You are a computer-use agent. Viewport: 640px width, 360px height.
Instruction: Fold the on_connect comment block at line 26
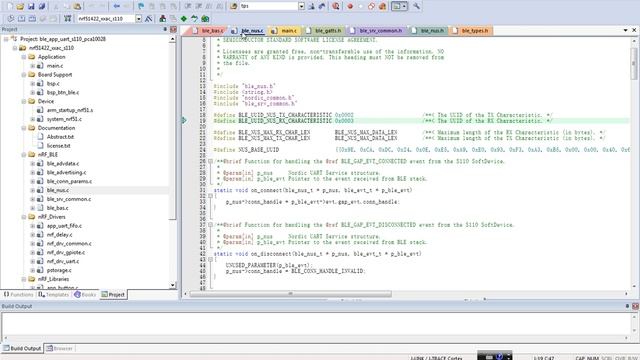(x=210, y=161)
